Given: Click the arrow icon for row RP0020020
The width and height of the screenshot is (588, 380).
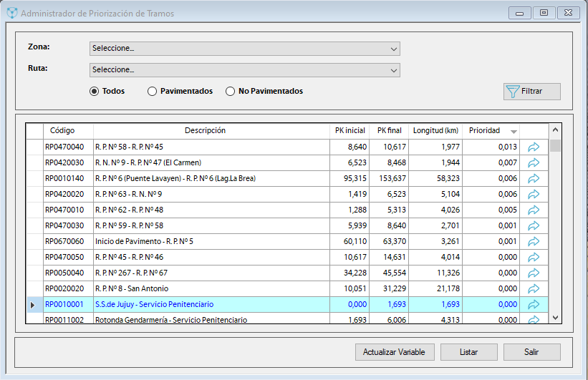Looking at the screenshot, I should tap(534, 288).
